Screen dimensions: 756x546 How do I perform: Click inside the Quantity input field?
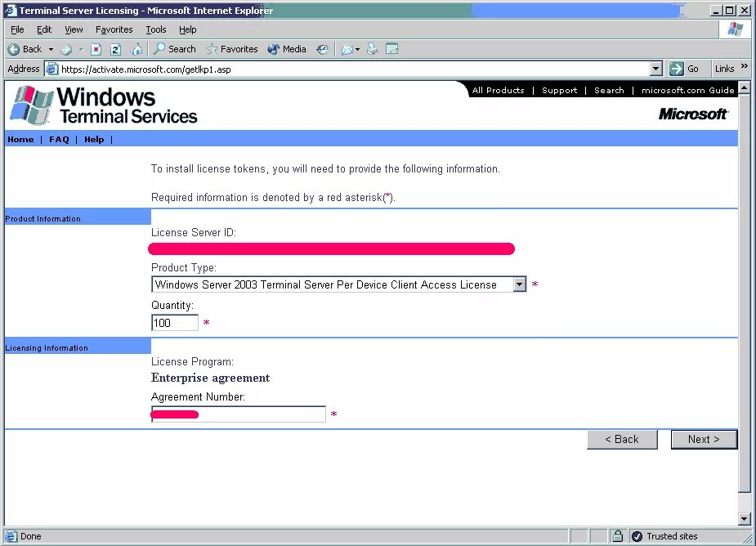click(173, 322)
